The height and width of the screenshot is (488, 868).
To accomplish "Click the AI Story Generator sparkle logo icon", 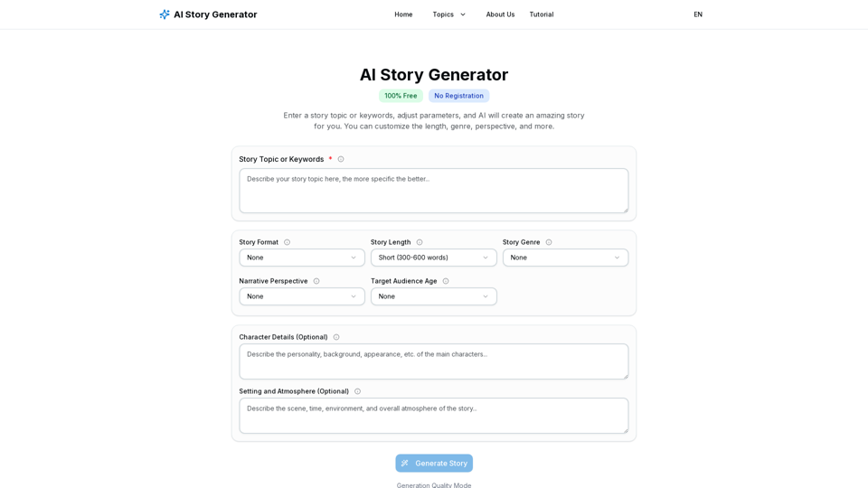I will point(165,14).
